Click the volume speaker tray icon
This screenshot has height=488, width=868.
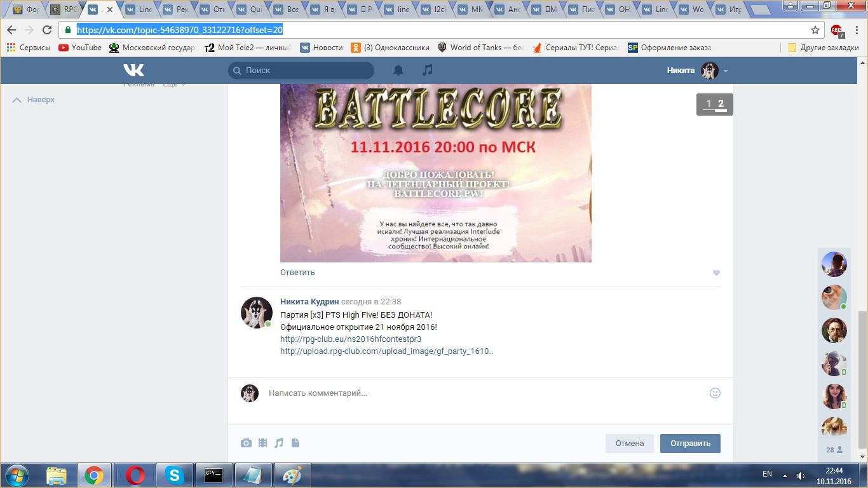(x=801, y=475)
